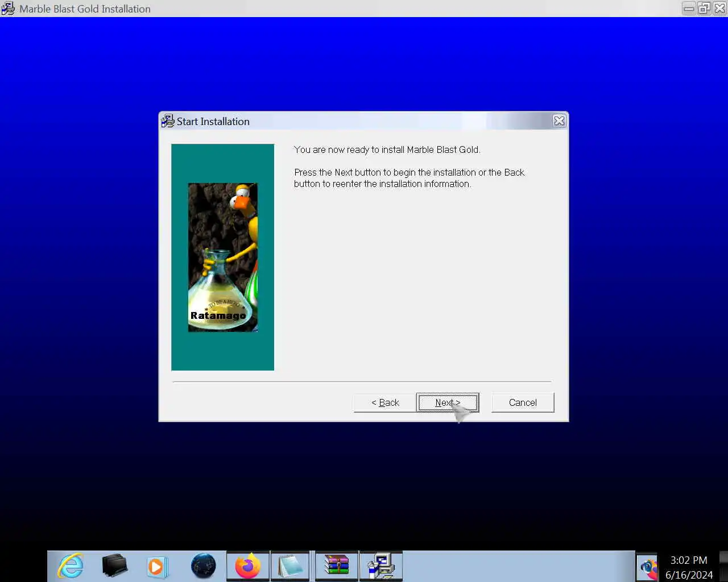Screen dimensions: 728x582
Task: Click the 'ready to install Marble Blast Gold' text
Action: point(387,149)
